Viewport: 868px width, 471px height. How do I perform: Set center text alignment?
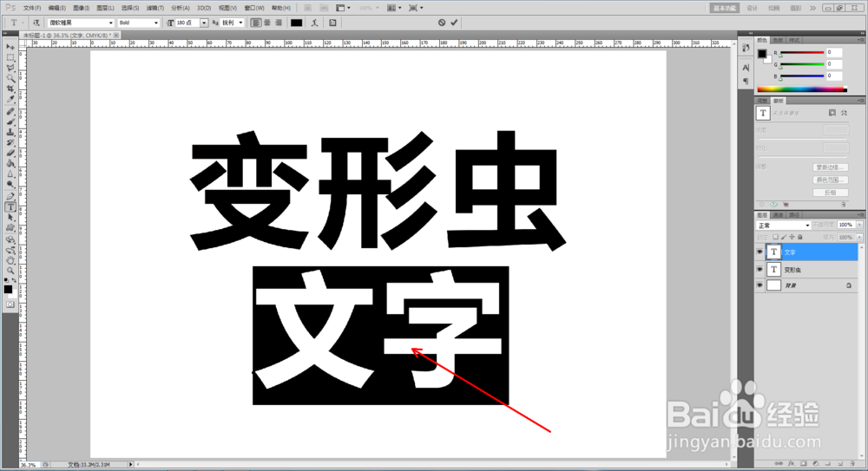click(267, 23)
